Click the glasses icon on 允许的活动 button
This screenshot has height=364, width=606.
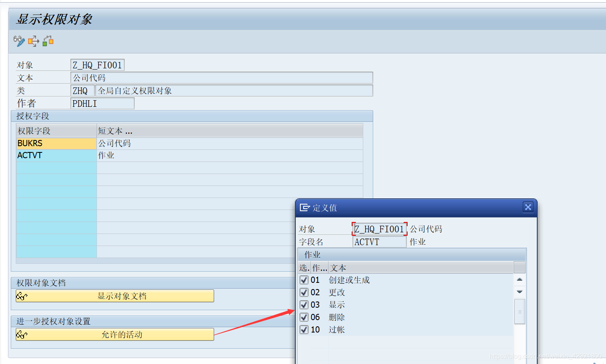pyautogui.click(x=22, y=335)
